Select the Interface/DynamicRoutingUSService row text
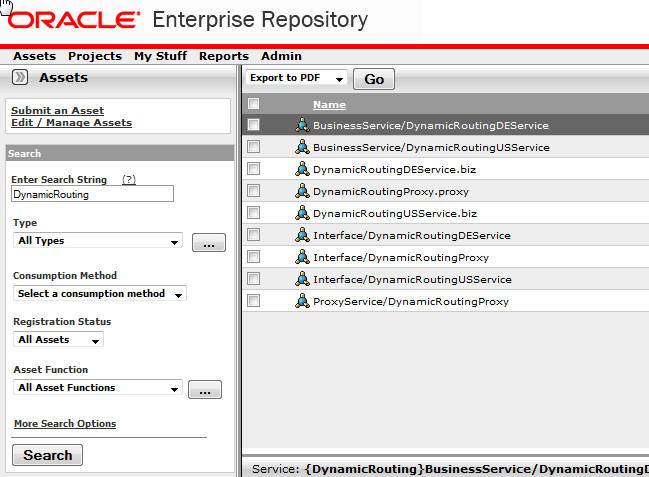The width and height of the screenshot is (649, 477). [x=412, y=279]
